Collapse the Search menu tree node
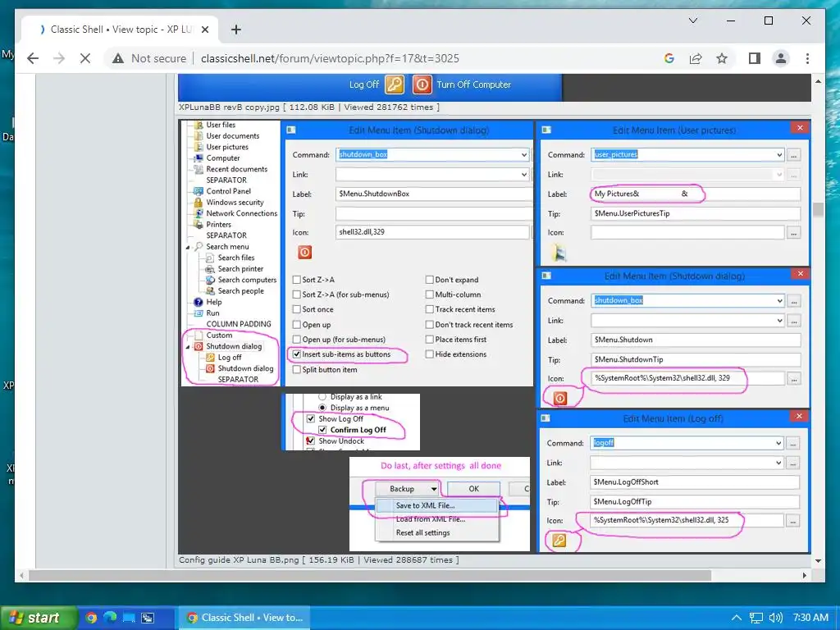Viewport: 840px width, 630px height. (188, 248)
